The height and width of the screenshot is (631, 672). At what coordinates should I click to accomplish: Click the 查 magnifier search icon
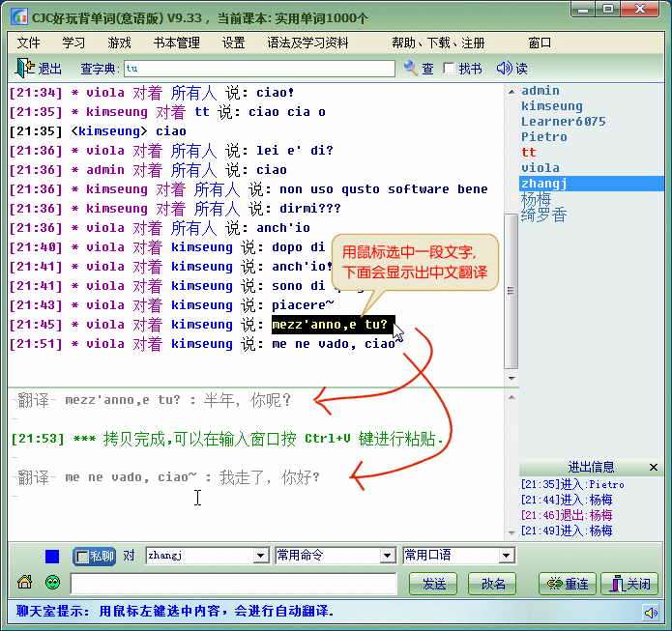(412, 69)
